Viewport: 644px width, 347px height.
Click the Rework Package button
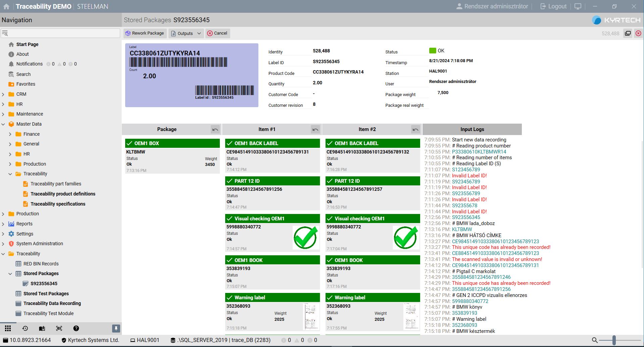pyautogui.click(x=145, y=33)
